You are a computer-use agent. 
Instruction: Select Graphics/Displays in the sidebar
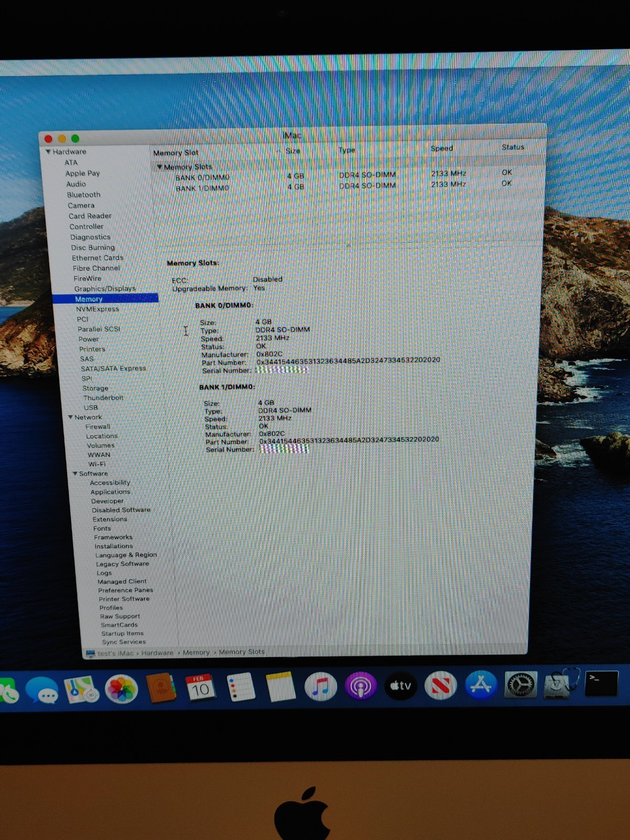(105, 288)
